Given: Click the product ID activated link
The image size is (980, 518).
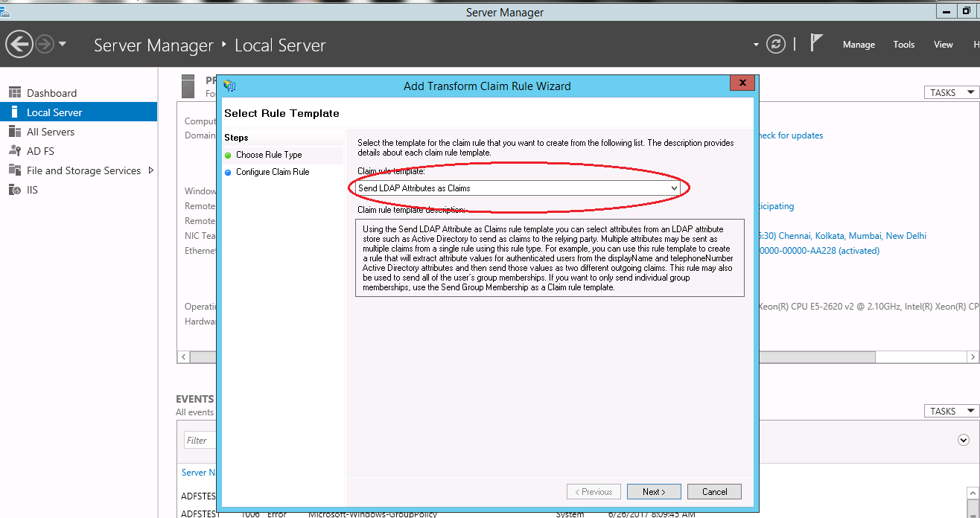Looking at the screenshot, I should point(818,251).
